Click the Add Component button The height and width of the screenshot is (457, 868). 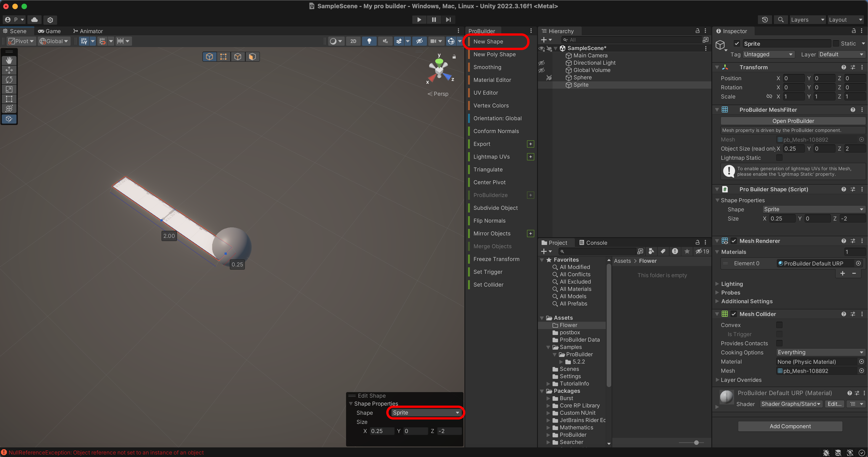pyautogui.click(x=790, y=426)
